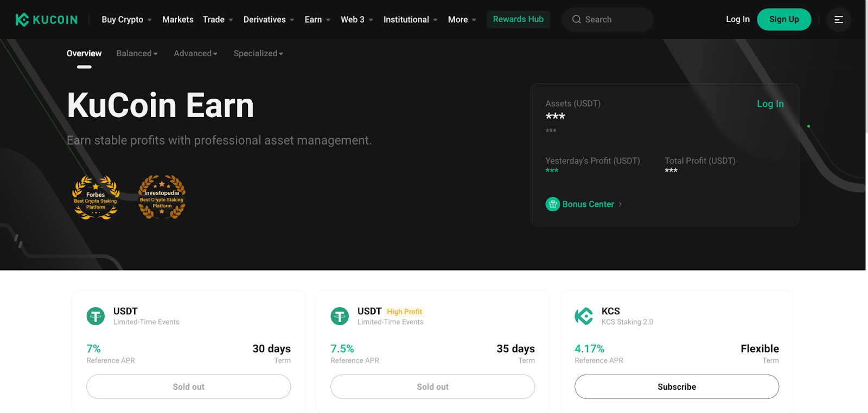Expand the Earn menu
Image resolution: width=868 pixels, height=413 pixels.
[x=317, y=20]
